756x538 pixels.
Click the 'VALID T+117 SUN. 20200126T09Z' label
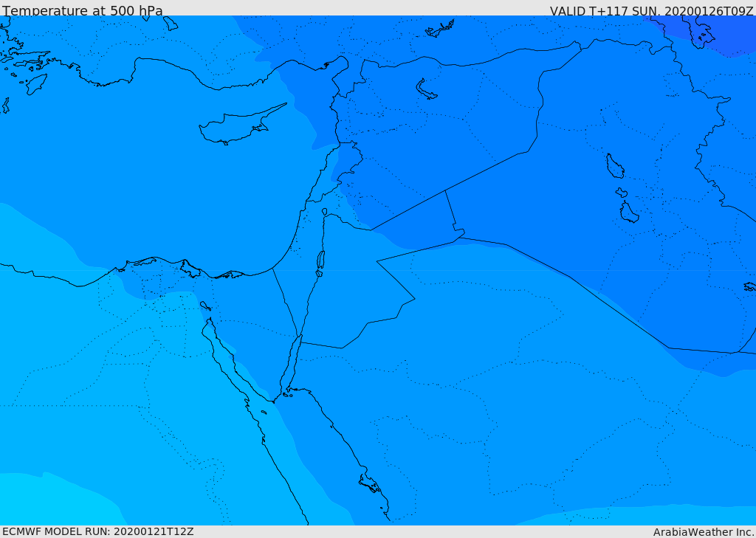(651, 11)
